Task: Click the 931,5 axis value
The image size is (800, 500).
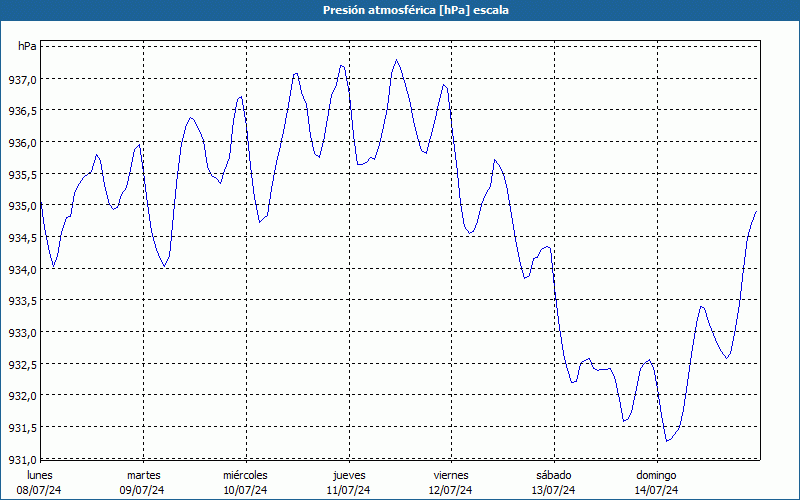Action: (22, 427)
